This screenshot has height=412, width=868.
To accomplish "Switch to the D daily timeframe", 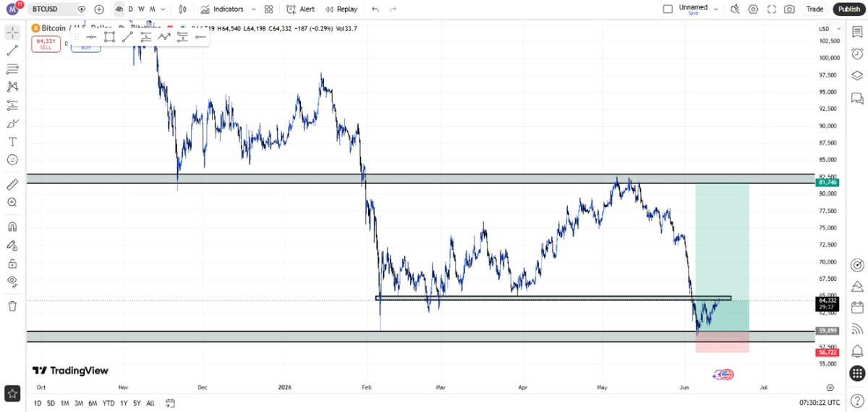I will tap(131, 9).
